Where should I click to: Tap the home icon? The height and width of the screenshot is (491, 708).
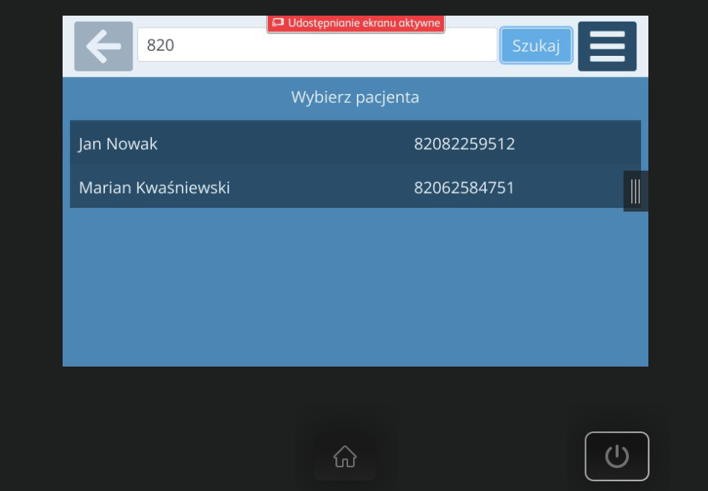coord(345,456)
